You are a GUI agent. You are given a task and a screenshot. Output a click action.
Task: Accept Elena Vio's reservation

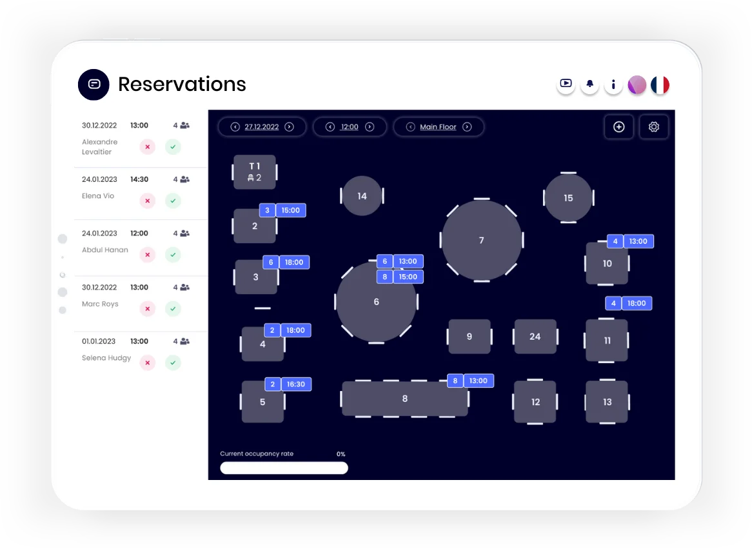click(x=173, y=201)
